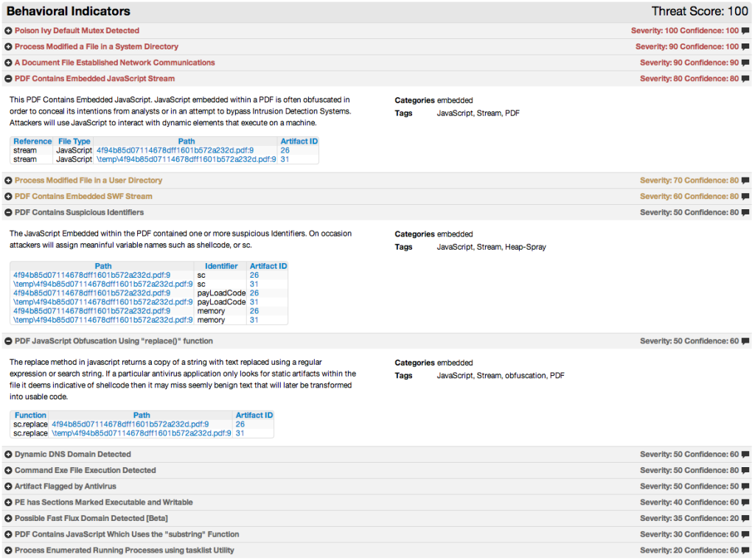Open comments for Possible Fast Flux Domain Detected

coord(745,518)
